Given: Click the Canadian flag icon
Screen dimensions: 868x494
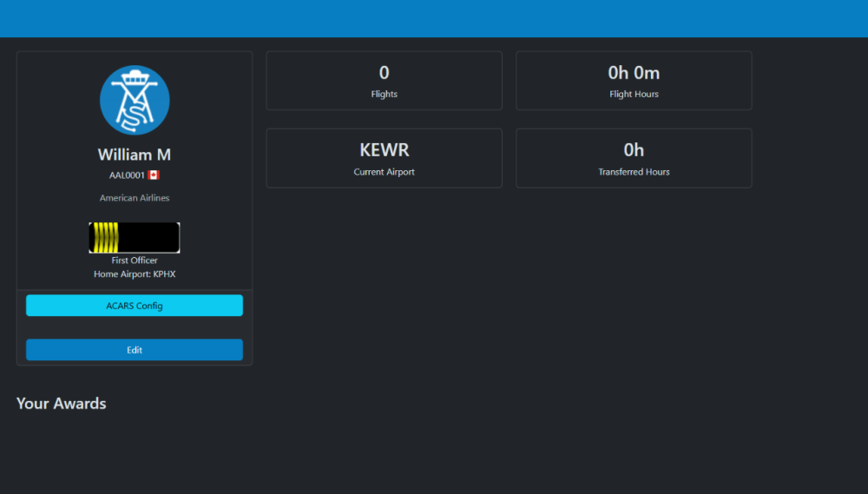Looking at the screenshot, I should pos(154,175).
